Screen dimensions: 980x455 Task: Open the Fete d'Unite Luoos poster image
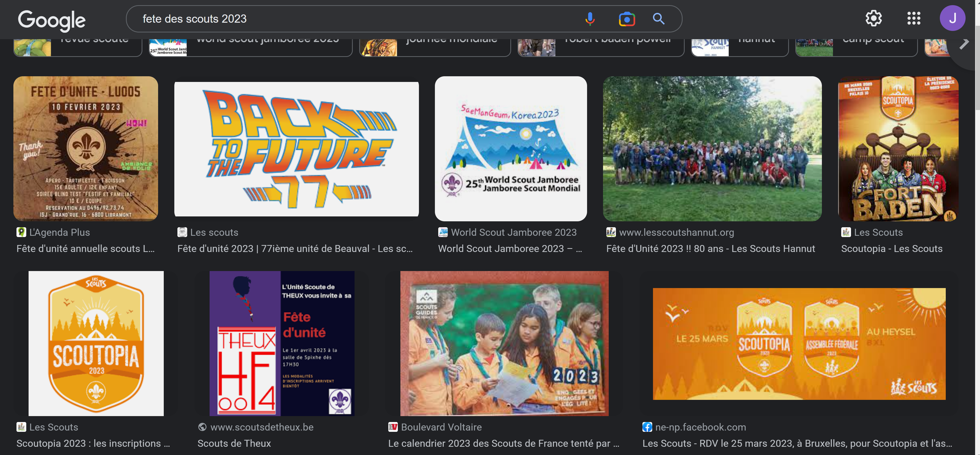[85, 148]
